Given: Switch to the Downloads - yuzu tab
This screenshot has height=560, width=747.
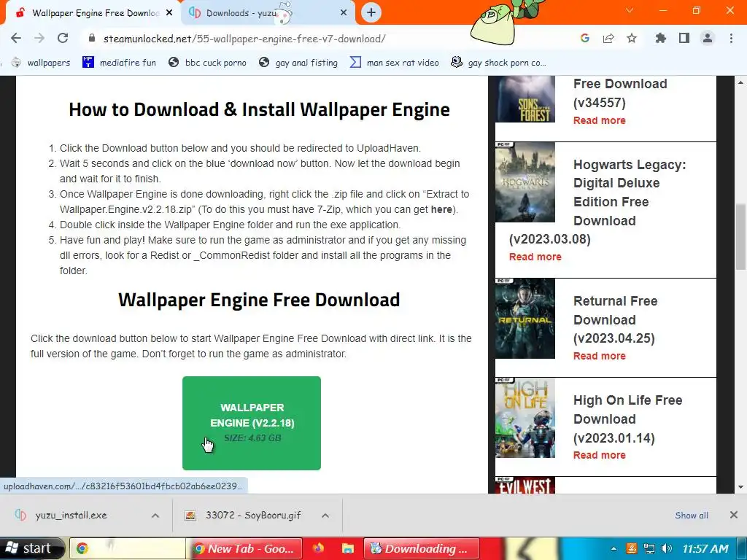Looking at the screenshot, I should click(268, 13).
